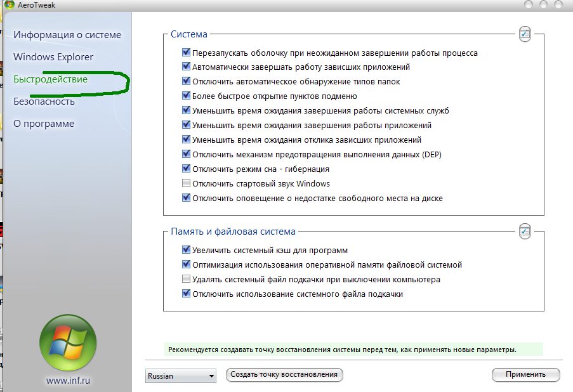Screen dimensions: 573x392
Task: Open the Russian language dropdown
Action: click(x=180, y=376)
